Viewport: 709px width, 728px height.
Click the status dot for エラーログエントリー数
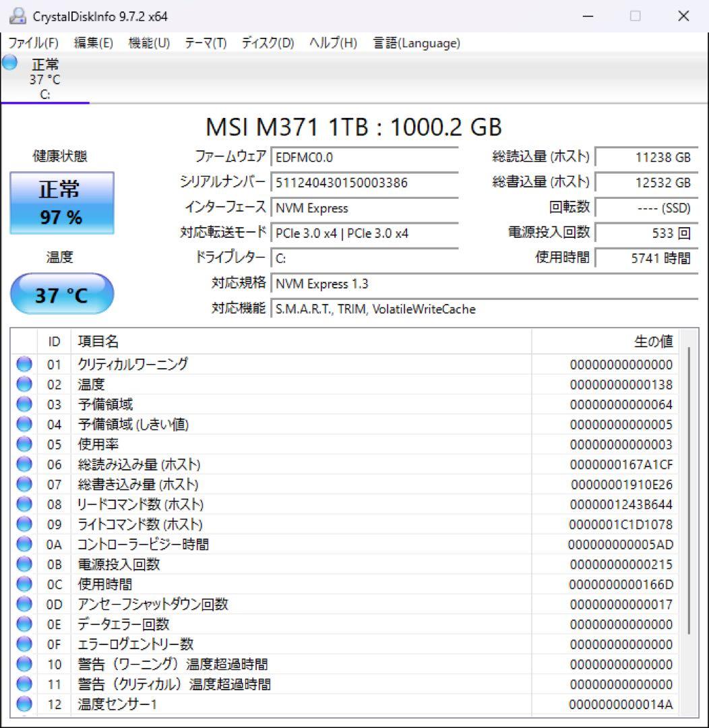click(24, 644)
